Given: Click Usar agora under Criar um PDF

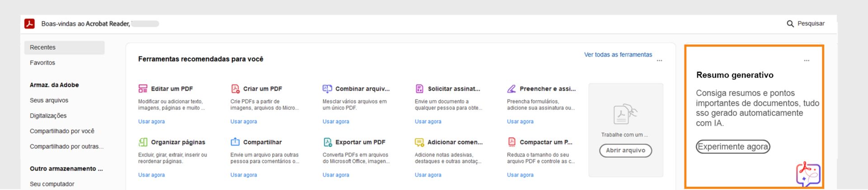Looking at the screenshot, I should pos(244,122).
